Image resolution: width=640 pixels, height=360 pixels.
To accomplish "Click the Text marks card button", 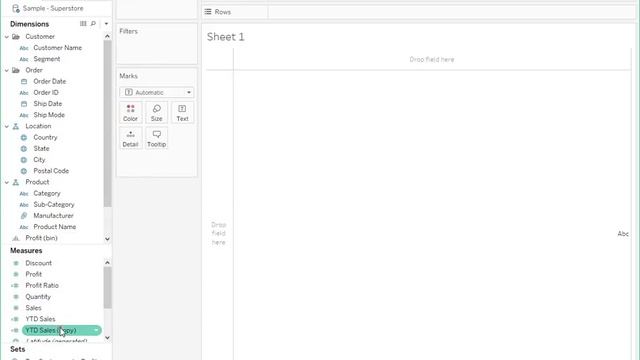I will click(182, 113).
